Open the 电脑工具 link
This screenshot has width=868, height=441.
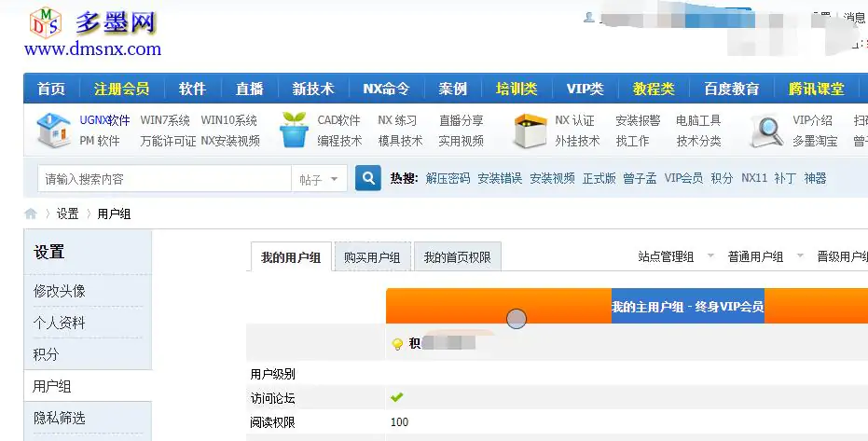698,120
